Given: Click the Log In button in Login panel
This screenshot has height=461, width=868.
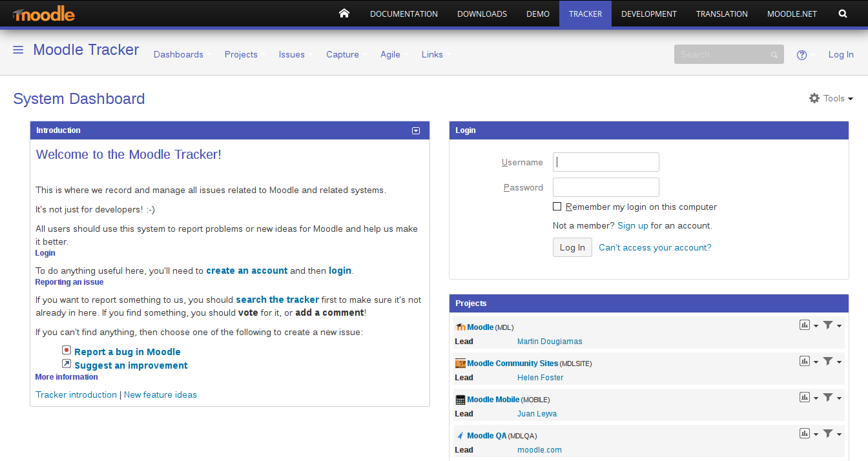Looking at the screenshot, I should (x=572, y=247).
